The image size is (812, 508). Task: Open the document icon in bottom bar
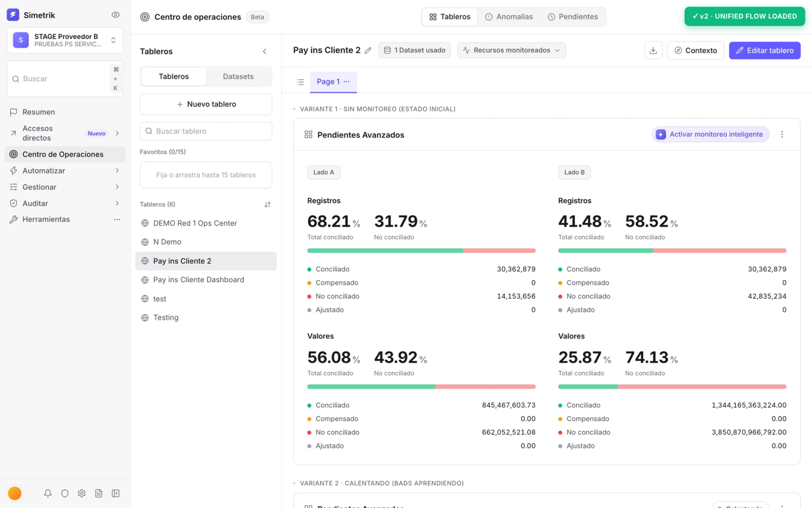(x=98, y=493)
